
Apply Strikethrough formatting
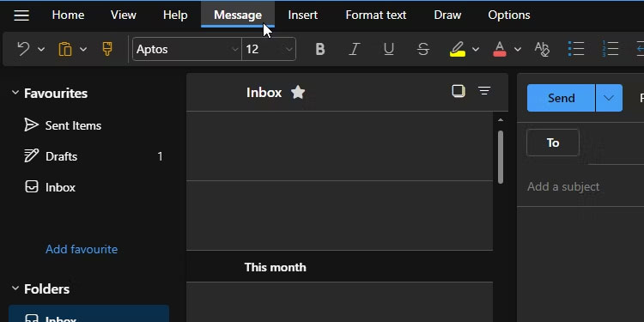(x=423, y=49)
